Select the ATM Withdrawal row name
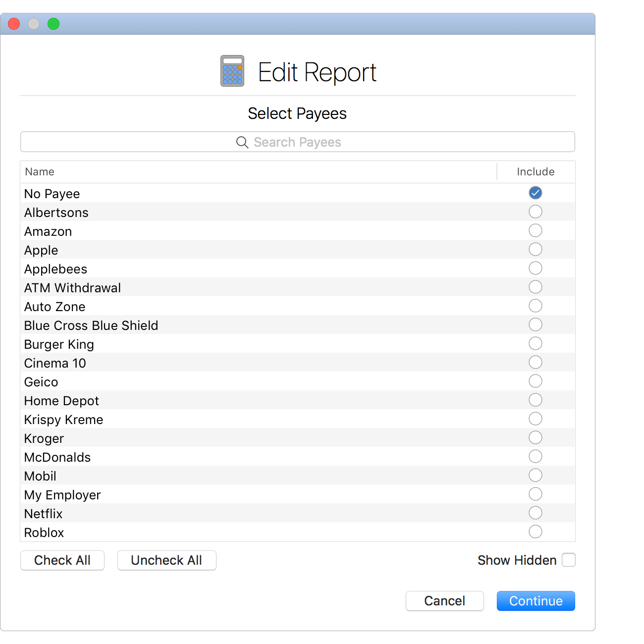644x644 pixels. [x=73, y=288]
